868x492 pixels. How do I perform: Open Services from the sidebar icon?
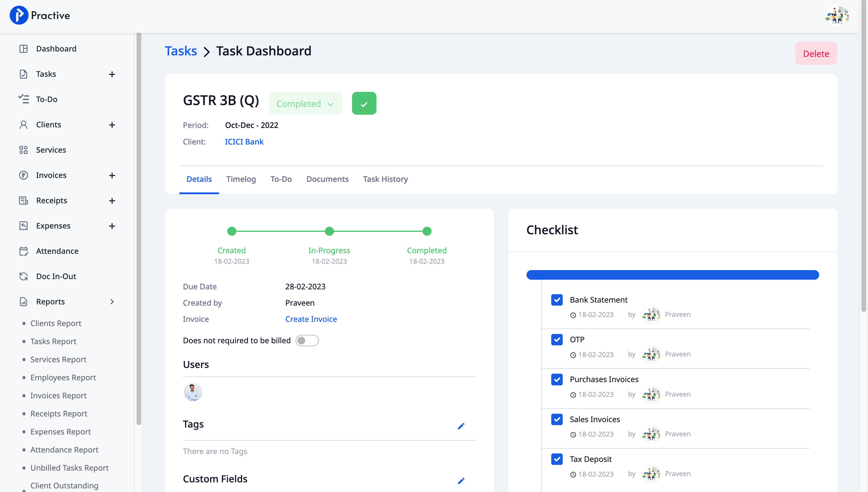(23, 150)
